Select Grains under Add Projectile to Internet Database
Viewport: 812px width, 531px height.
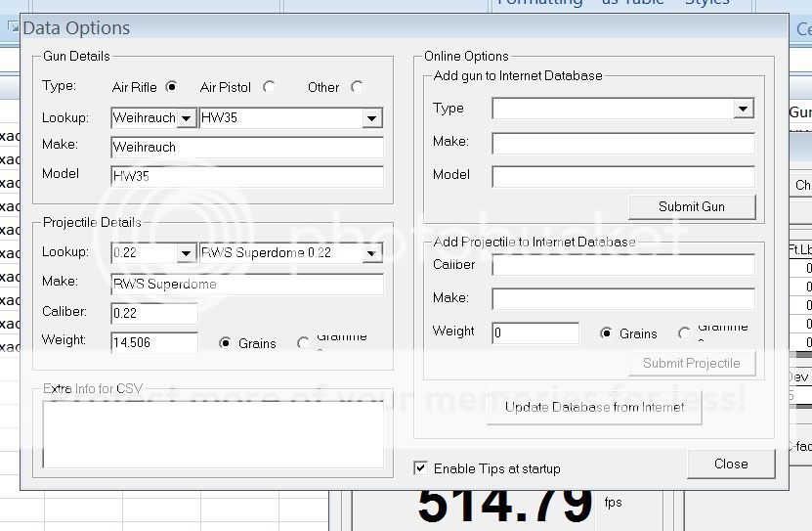pos(606,332)
